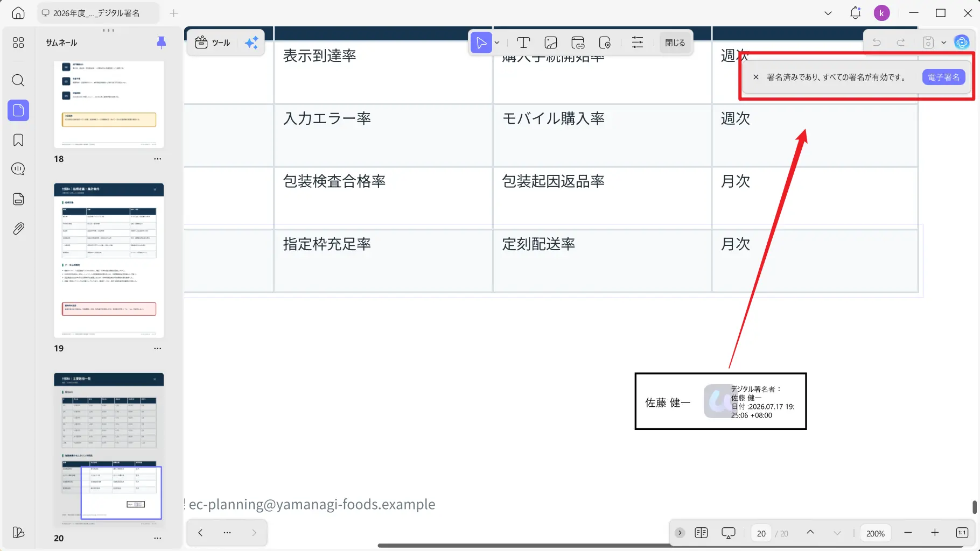The height and width of the screenshot is (551, 980).
Task: Click the 閉じる button
Action: 675,43
